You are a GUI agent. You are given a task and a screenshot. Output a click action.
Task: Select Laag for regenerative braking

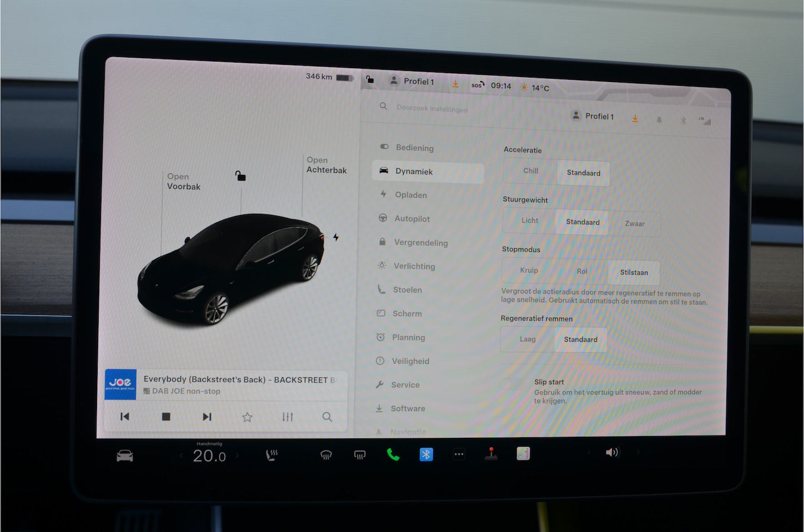coord(527,339)
